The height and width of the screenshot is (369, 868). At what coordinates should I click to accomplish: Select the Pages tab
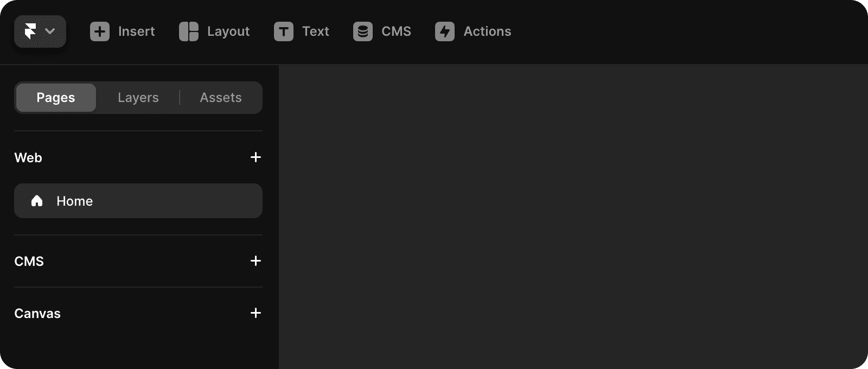tap(55, 98)
